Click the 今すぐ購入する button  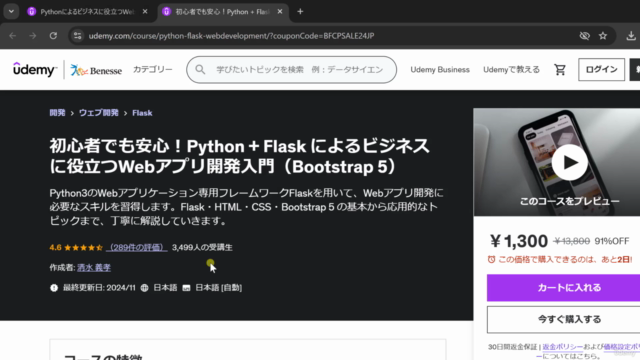tap(569, 319)
